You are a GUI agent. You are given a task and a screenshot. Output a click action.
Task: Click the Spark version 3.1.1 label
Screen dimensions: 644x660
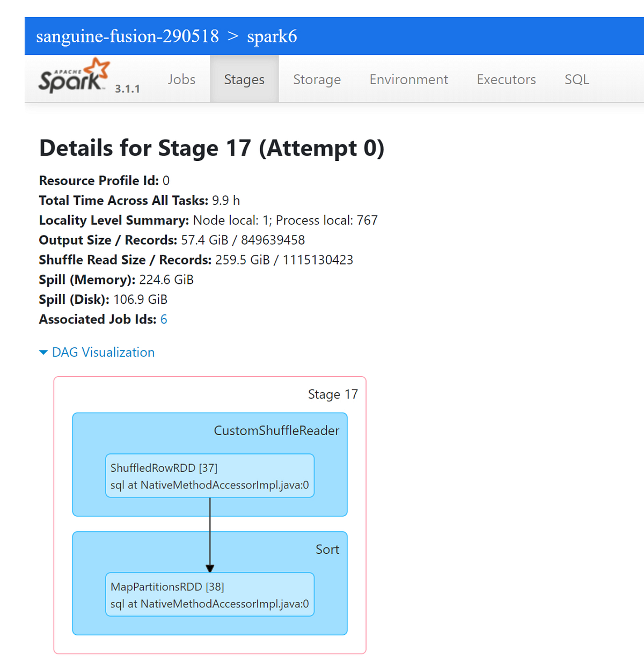[128, 88]
